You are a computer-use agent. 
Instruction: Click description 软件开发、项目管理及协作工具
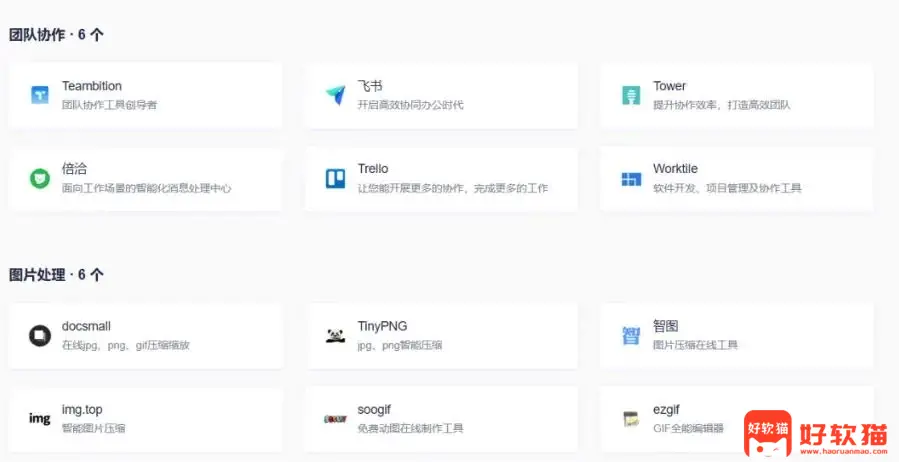click(727, 188)
